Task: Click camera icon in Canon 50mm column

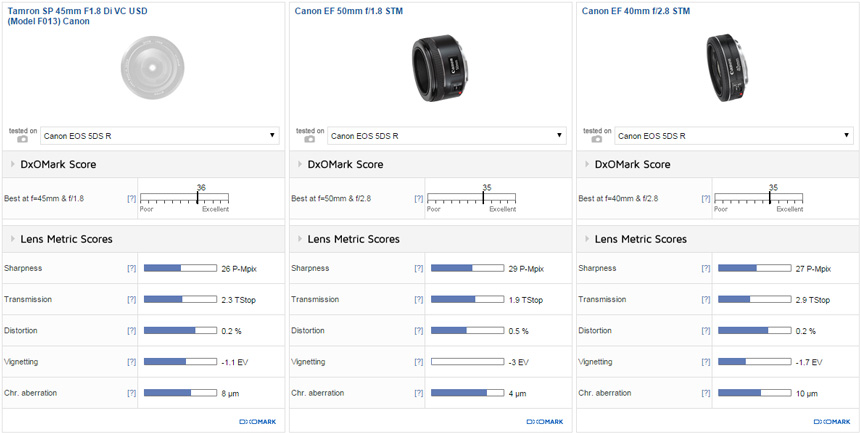Action: click(x=310, y=139)
